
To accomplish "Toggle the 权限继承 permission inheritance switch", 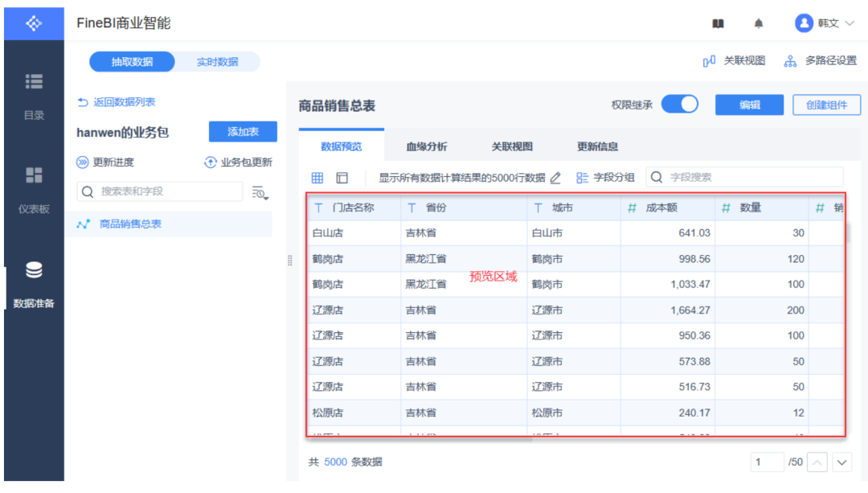I will pos(680,104).
